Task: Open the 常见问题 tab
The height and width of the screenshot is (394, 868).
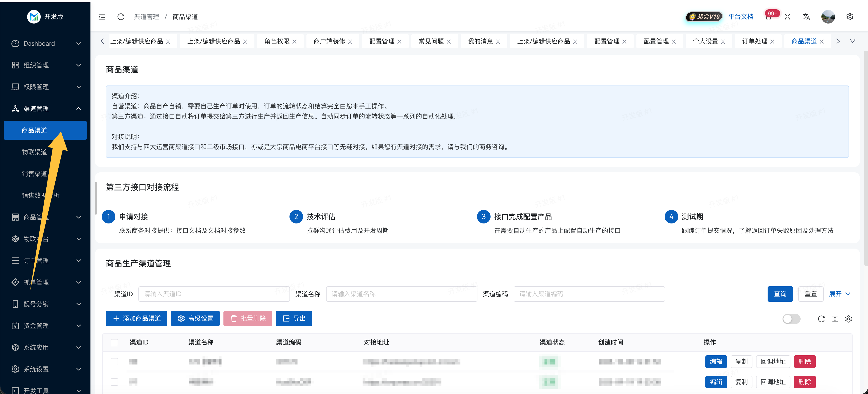Action: tap(431, 41)
